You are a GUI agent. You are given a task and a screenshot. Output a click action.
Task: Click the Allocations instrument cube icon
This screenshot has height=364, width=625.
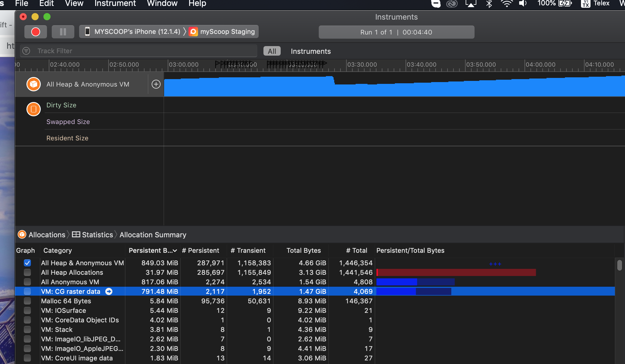tap(34, 84)
